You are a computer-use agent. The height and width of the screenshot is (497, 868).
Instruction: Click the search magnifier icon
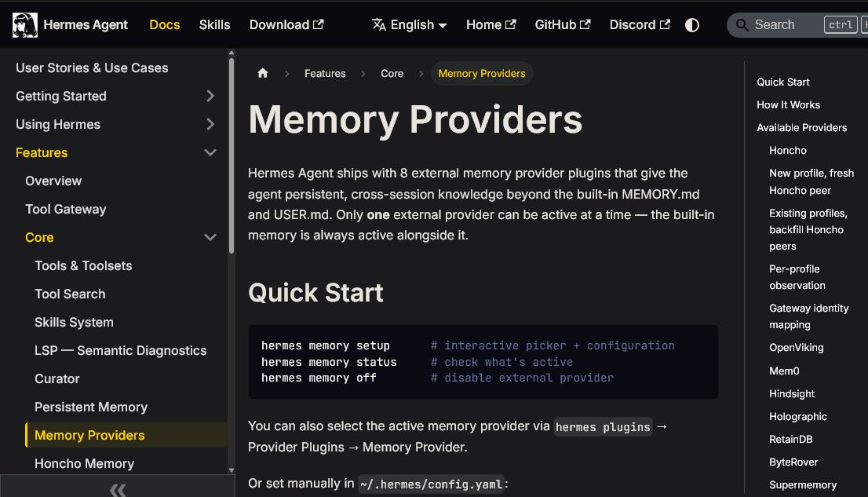coord(742,25)
